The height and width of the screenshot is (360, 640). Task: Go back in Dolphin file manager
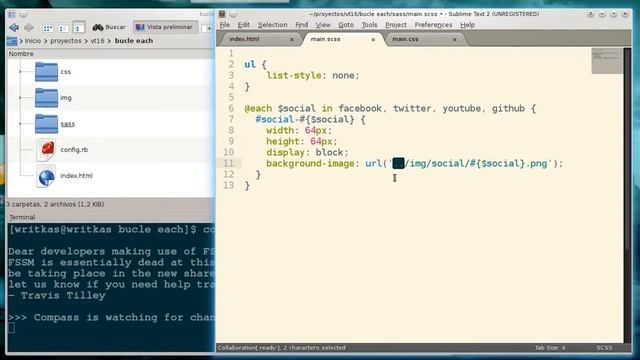coord(14,27)
